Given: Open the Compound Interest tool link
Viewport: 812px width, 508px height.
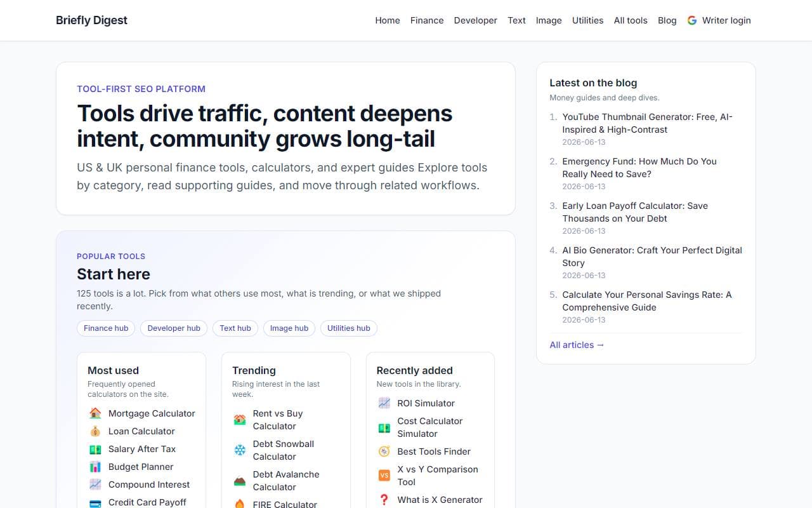Looking at the screenshot, I should pos(149,485).
